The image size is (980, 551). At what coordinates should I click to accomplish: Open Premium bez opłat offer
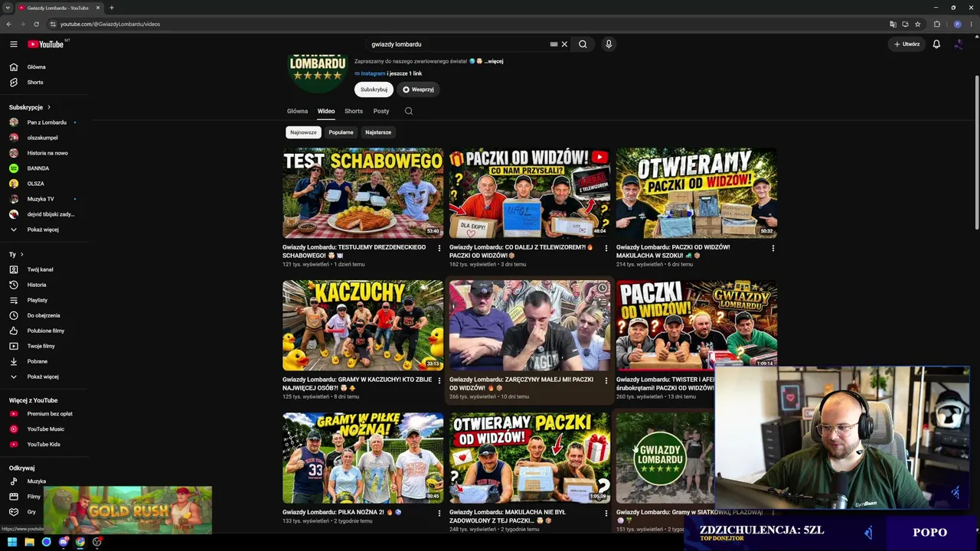click(44, 414)
